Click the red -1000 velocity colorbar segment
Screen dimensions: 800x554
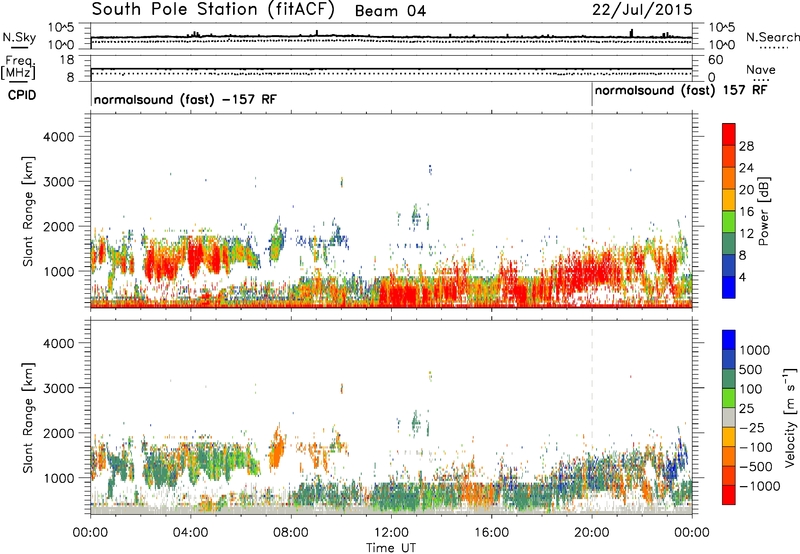coord(729,495)
